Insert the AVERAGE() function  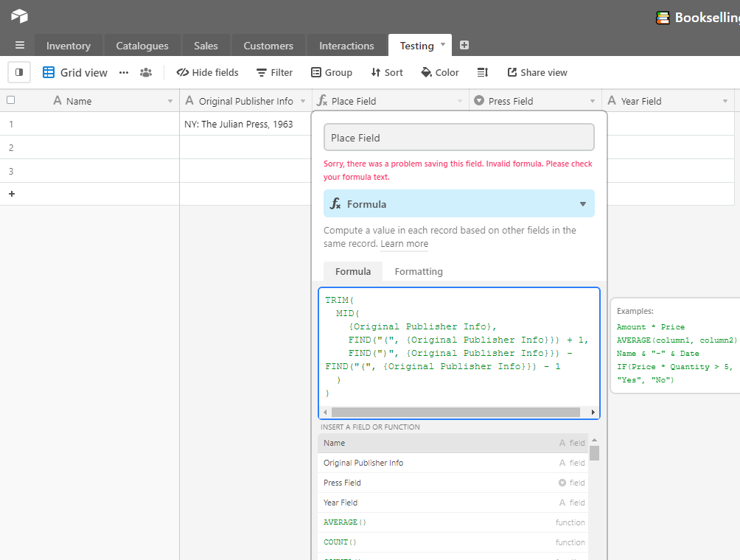tap(453, 522)
